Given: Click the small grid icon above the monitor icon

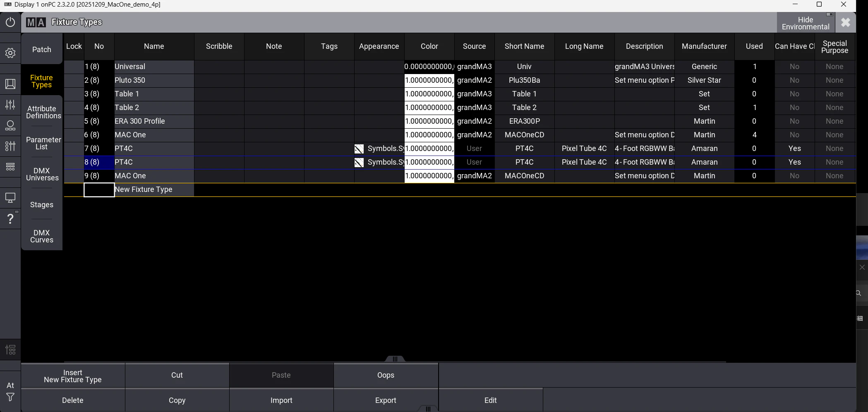Looking at the screenshot, I should click(x=10, y=167).
